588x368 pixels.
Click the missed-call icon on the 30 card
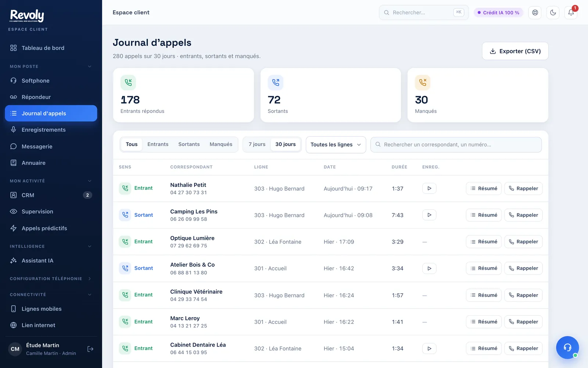coord(423,82)
